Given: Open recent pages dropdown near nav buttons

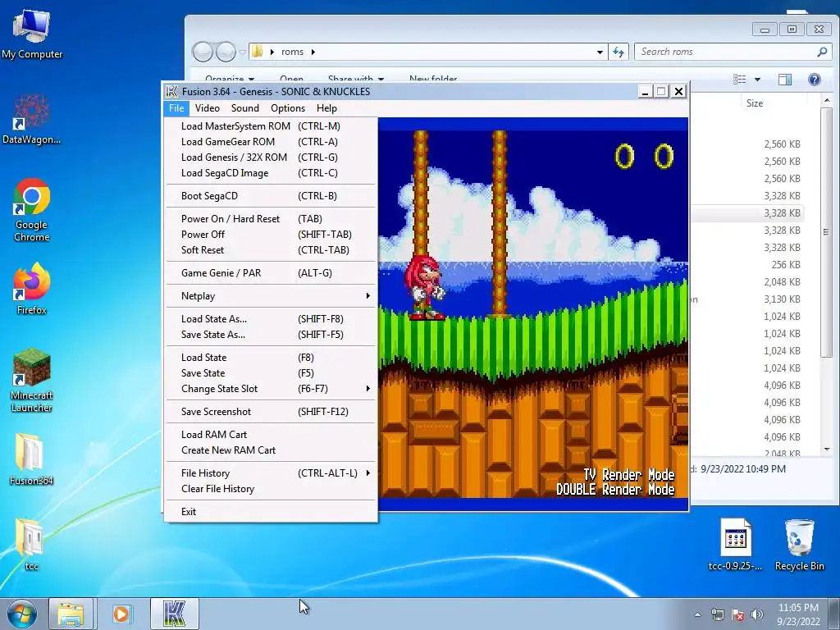Looking at the screenshot, I should point(242,52).
